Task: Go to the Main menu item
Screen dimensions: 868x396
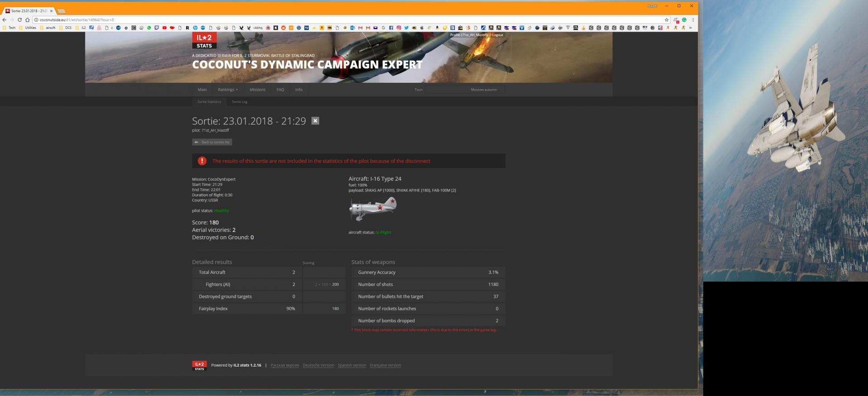Action: [x=202, y=90]
